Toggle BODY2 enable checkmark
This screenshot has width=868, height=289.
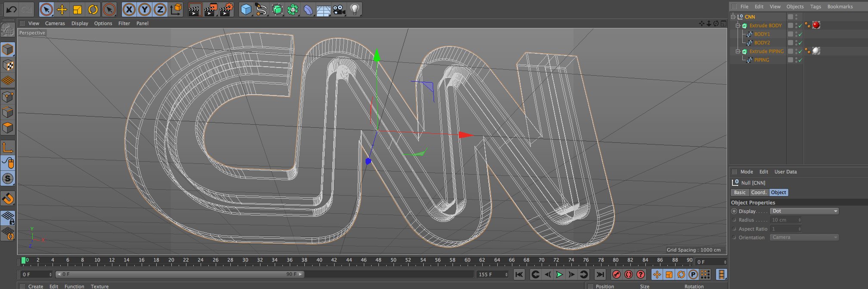tap(800, 43)
